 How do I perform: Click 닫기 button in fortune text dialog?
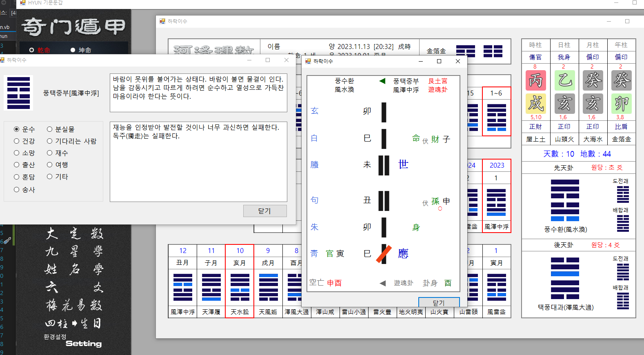(265, 211)
